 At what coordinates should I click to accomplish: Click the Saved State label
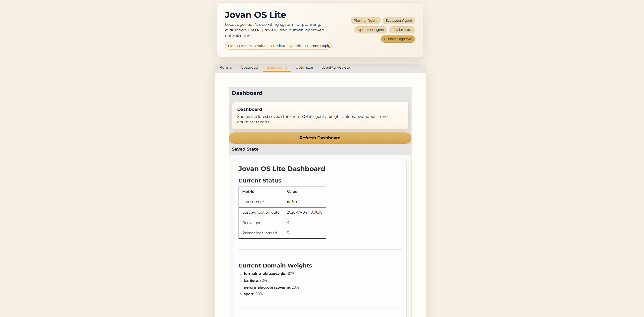(245, 149)
